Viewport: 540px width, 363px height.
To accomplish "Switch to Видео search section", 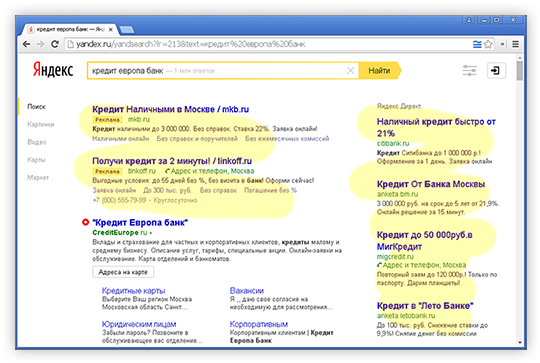I will pos(37,142).
